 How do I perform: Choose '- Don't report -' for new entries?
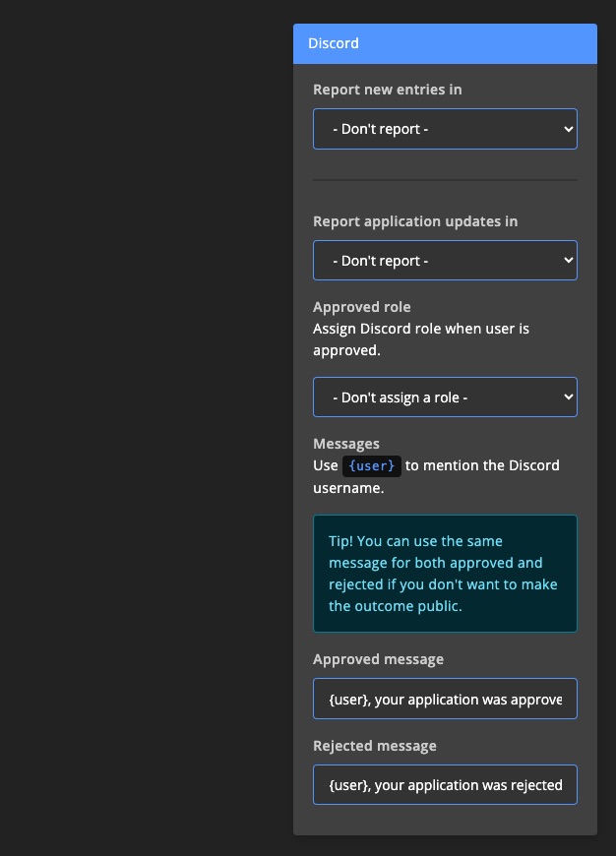tap(445, 129)
